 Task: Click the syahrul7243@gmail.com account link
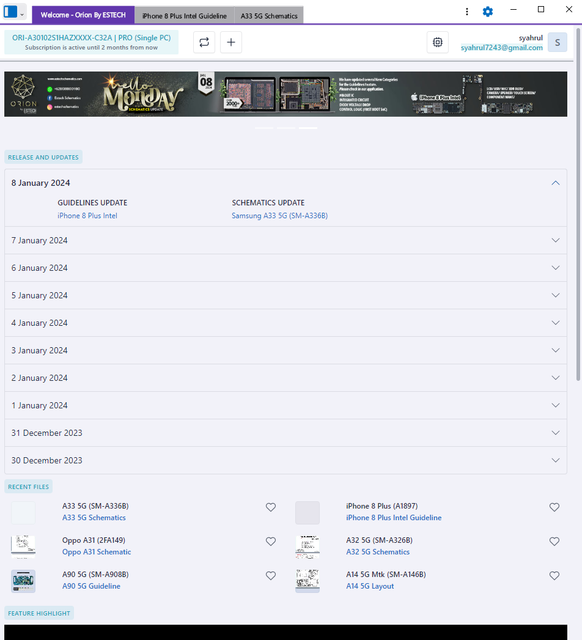pos(502,48)
